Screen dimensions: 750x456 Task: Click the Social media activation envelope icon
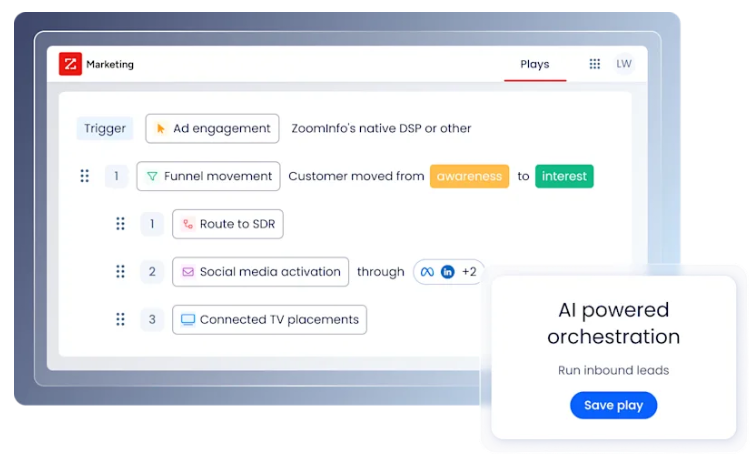pyautogui.click(x=188, y=272)
